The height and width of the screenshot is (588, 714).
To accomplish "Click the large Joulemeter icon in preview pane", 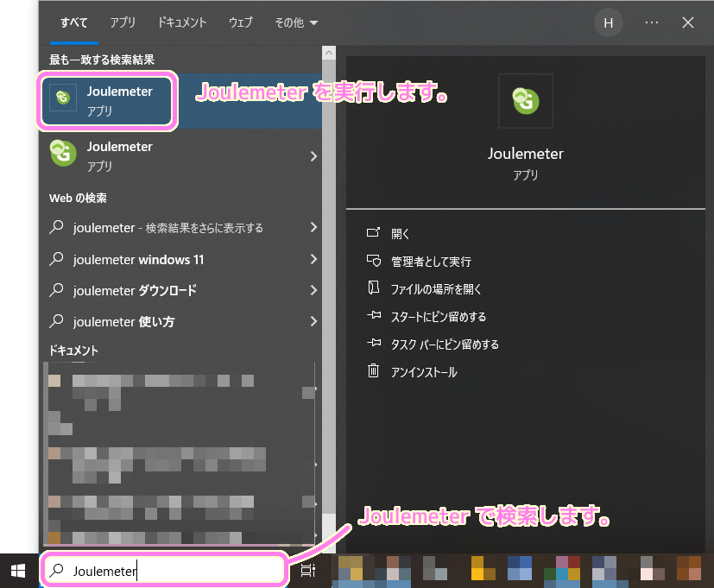I will coord(525,100).
